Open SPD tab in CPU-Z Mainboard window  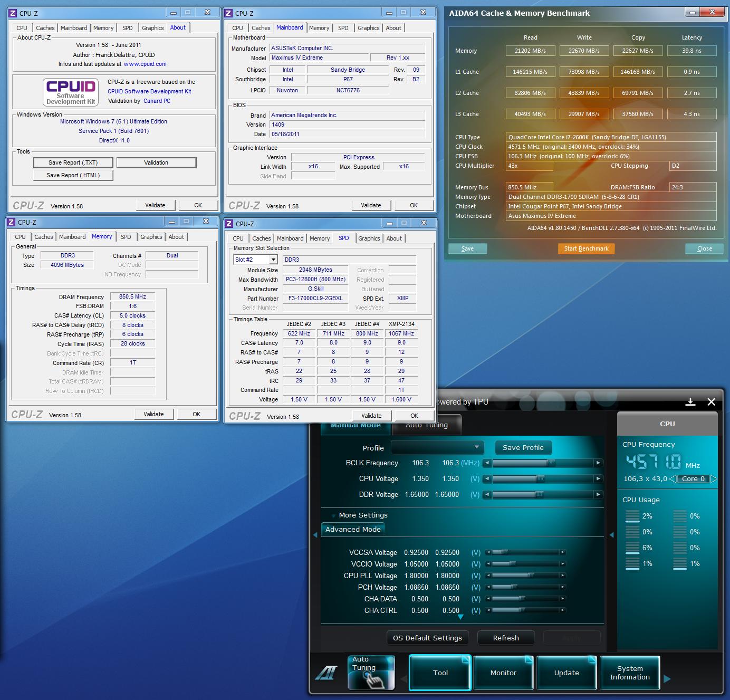(x=343, y=28)
